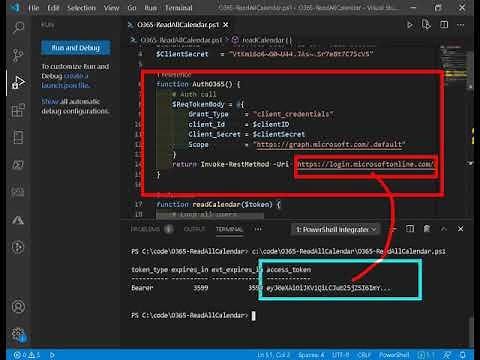The height and width of the screenshot is (360, 480).
Task: Maximize the panel with chevron-up icon
Action: (x=444, y=229)
